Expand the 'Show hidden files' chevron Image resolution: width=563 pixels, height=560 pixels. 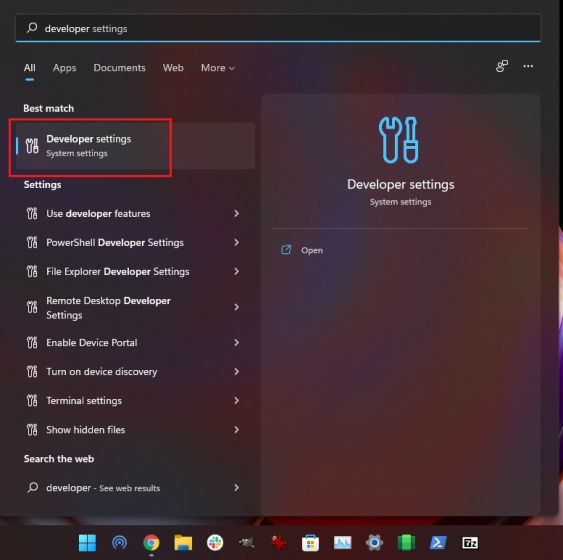tap(236, 430)
